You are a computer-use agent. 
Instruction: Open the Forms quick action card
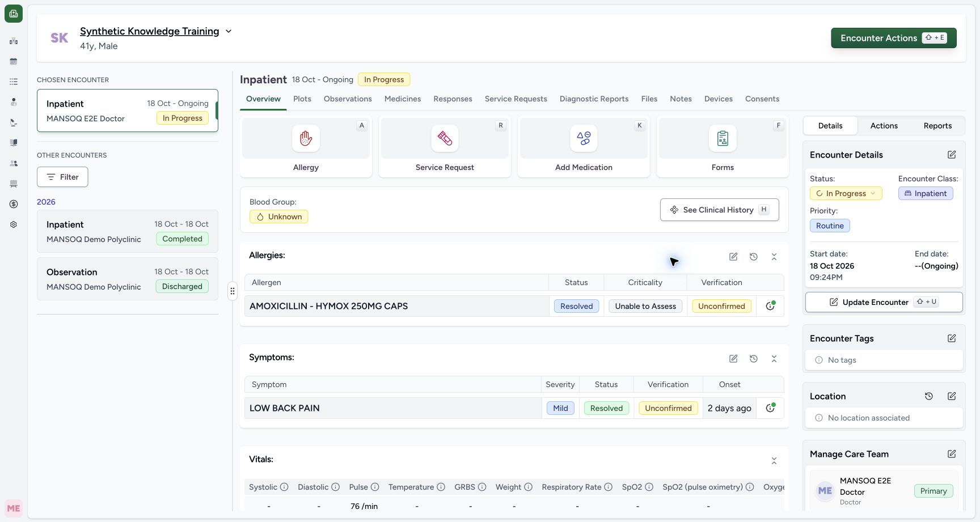[723, 147]
